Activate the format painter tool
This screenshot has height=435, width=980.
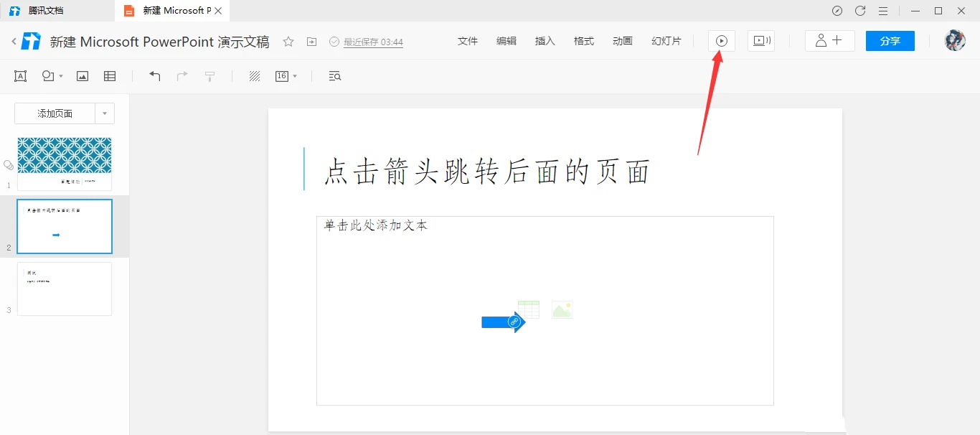(210, 76)
